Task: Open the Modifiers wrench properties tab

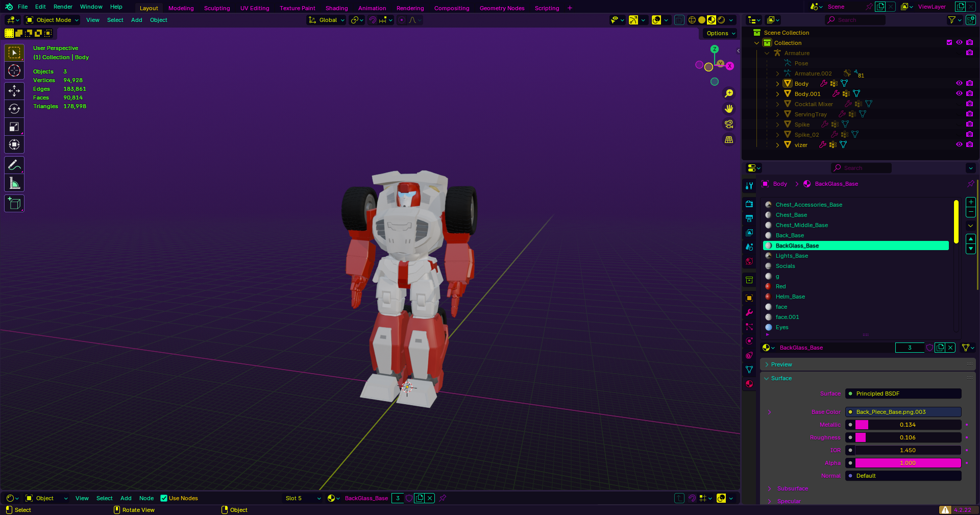Action: click(749, 312)
